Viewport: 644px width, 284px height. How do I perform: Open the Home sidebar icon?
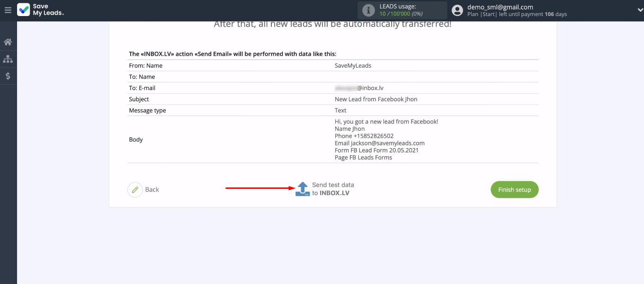(8, 42)
